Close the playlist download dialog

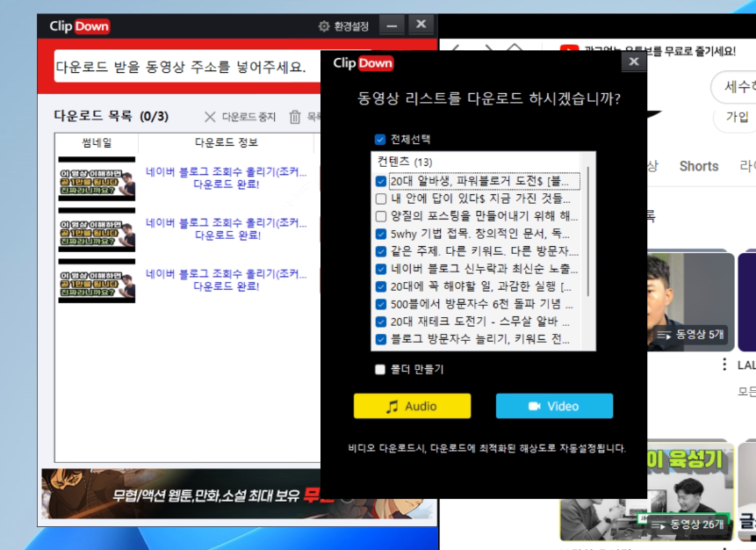634,62
